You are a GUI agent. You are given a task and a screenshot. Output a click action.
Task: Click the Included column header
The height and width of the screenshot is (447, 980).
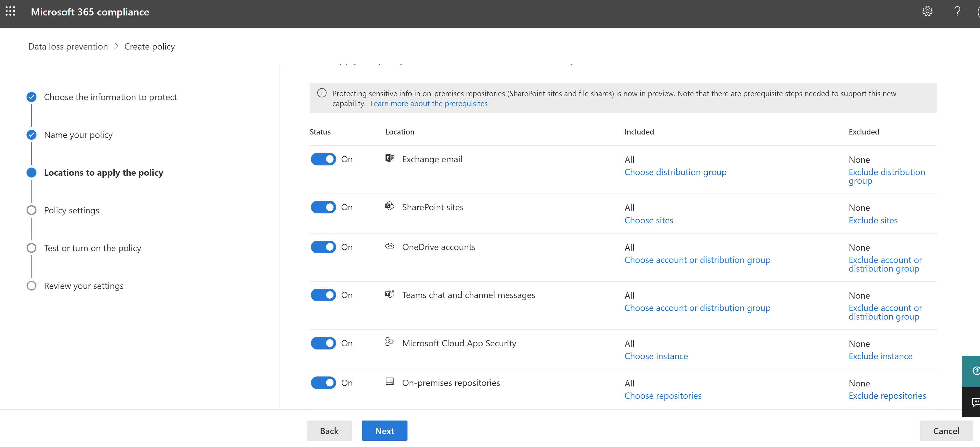point(639,132)
